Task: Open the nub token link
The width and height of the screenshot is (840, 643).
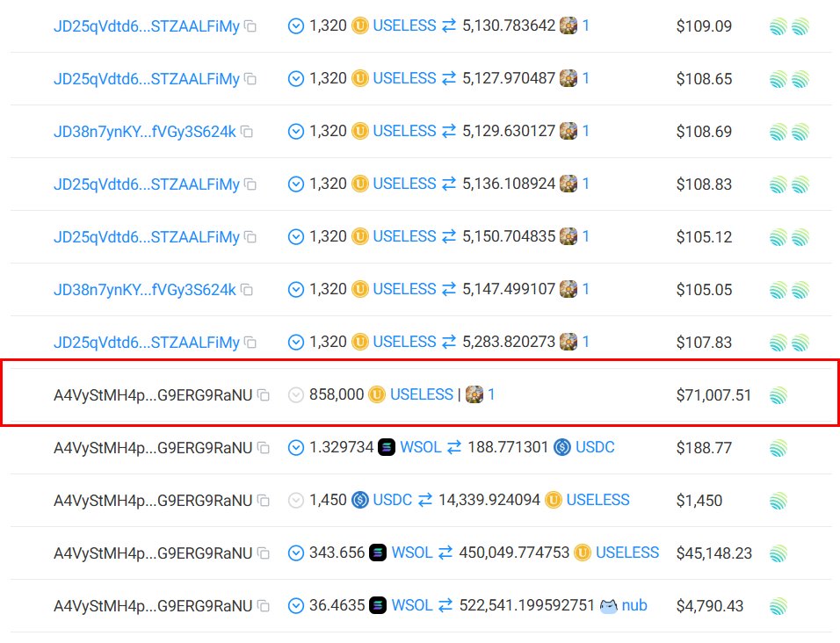Action: click(634, 605)
